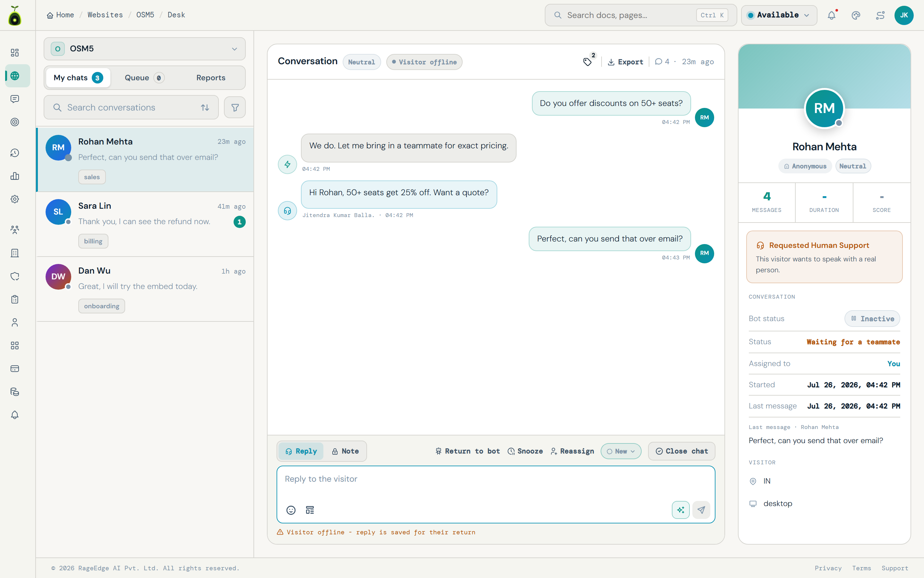Open canned responses template icon
The height and width of the screenshot is (578, 924).
tap(310, 510)
